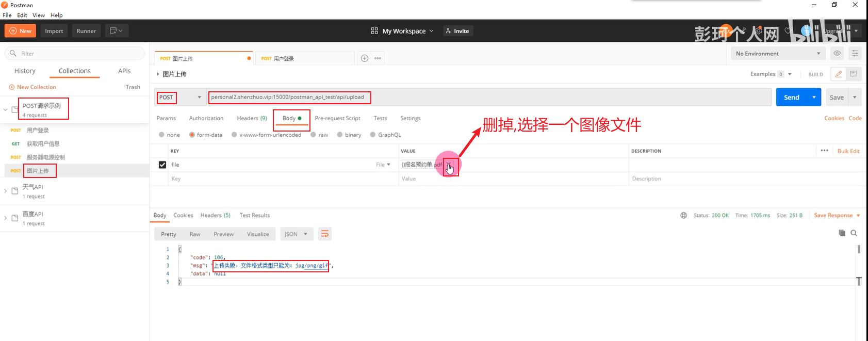
Task: Remove the selected pdf file with X
Action: pos(449,165)
